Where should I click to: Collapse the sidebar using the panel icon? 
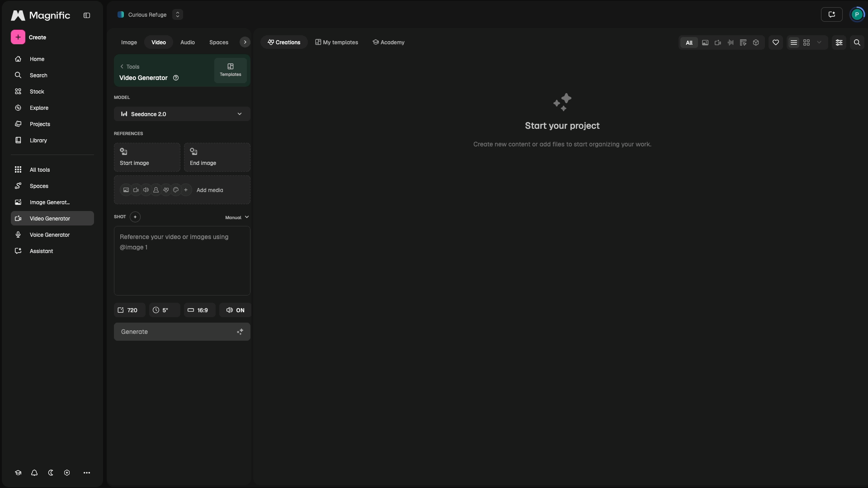pyautogui.click(x=87, y=15)
